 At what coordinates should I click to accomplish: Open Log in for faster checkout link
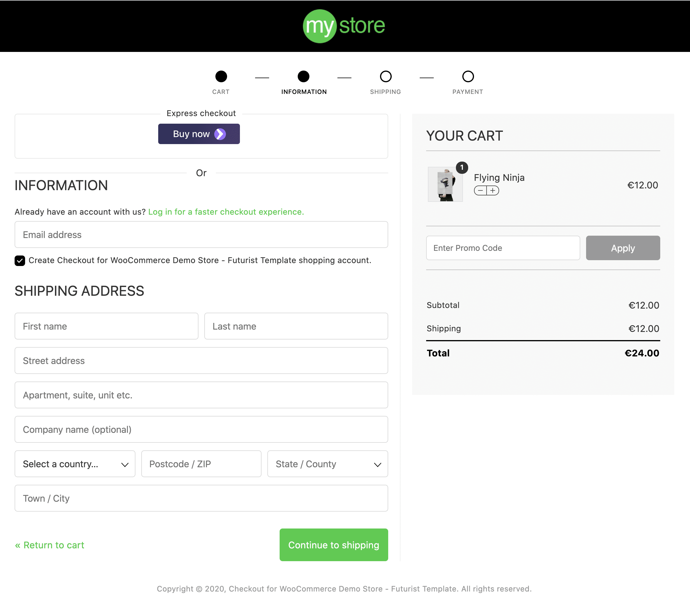tap(226, 212)
